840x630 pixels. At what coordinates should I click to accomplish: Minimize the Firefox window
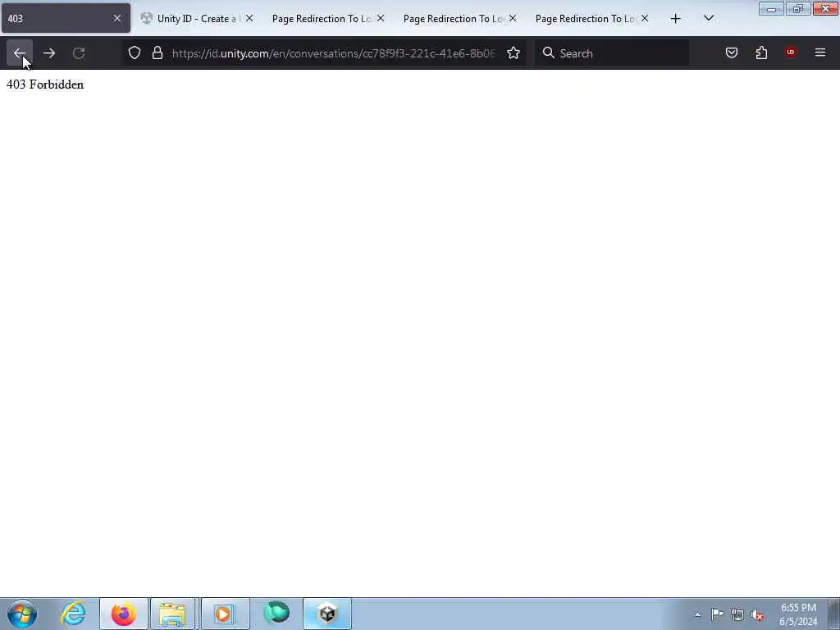click(x=771, y=9)
